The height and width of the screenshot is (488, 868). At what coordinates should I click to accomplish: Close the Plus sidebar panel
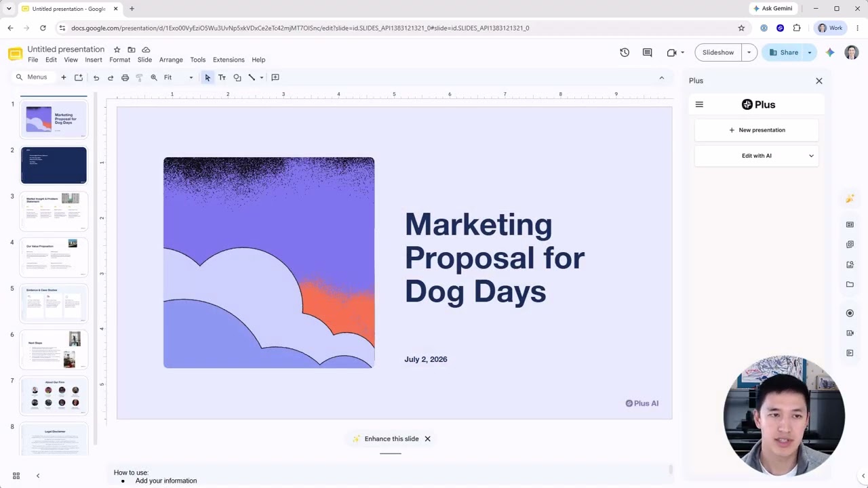pyautogui.click(x=819, y=81)
